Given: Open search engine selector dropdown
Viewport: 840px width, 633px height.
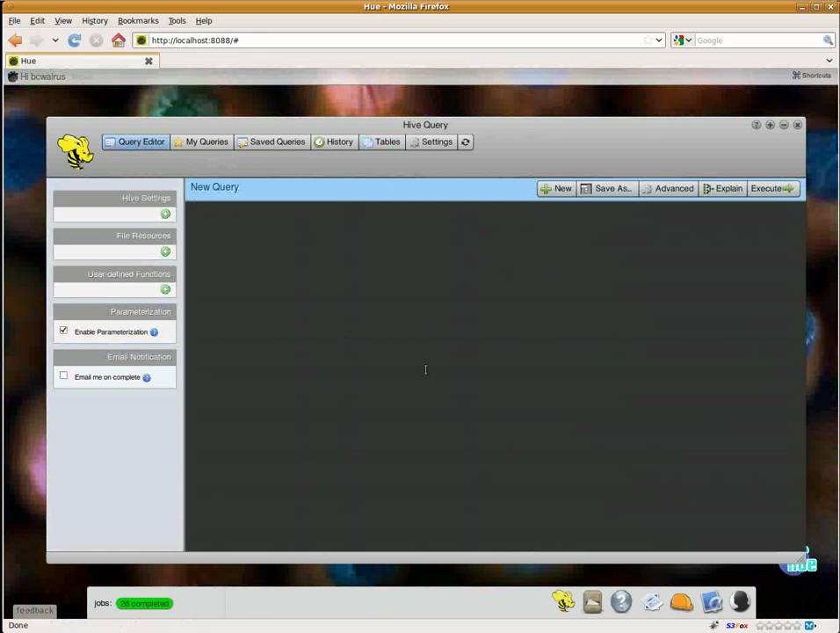Looking at the screenshot, I should point(683,40).
